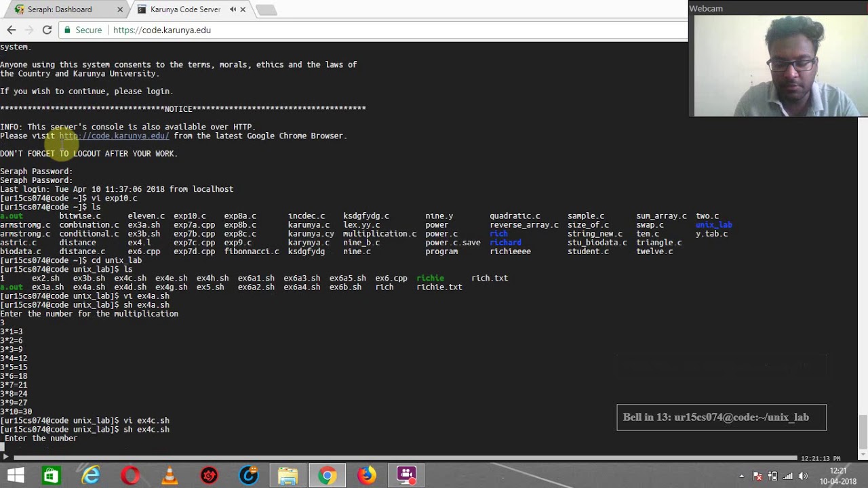
Task: Click the address bar URL code.karunya.edu
Action: pyautogui.click(x=162, y=30)
